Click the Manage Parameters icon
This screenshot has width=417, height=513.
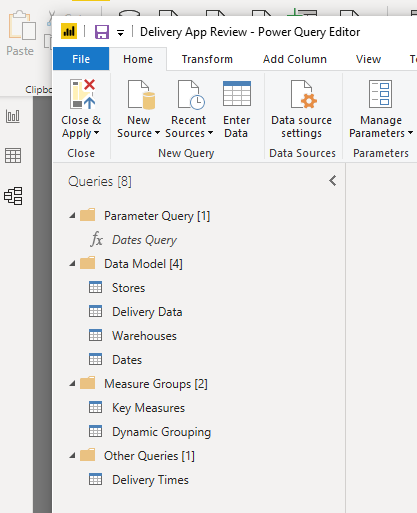(x=380, y=94)
